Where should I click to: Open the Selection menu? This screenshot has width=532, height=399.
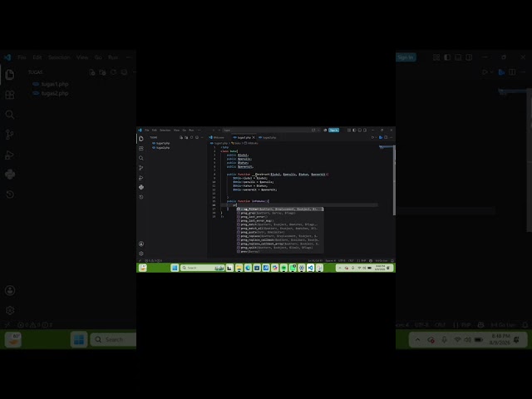coord(165,131)
